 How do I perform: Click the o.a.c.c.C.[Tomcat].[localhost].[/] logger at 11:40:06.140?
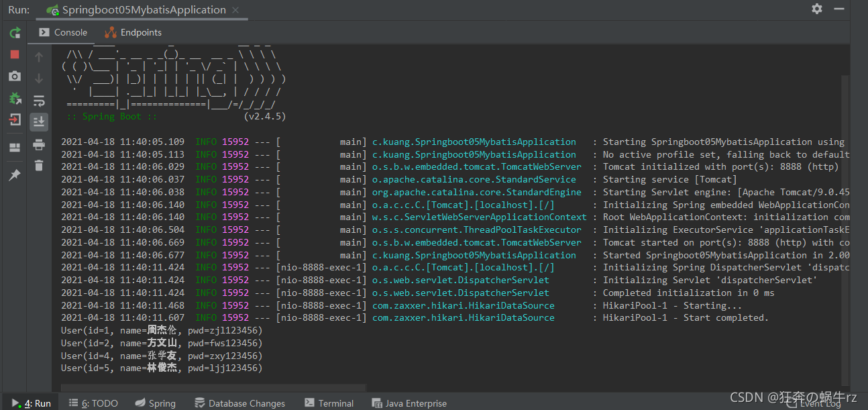464,205
